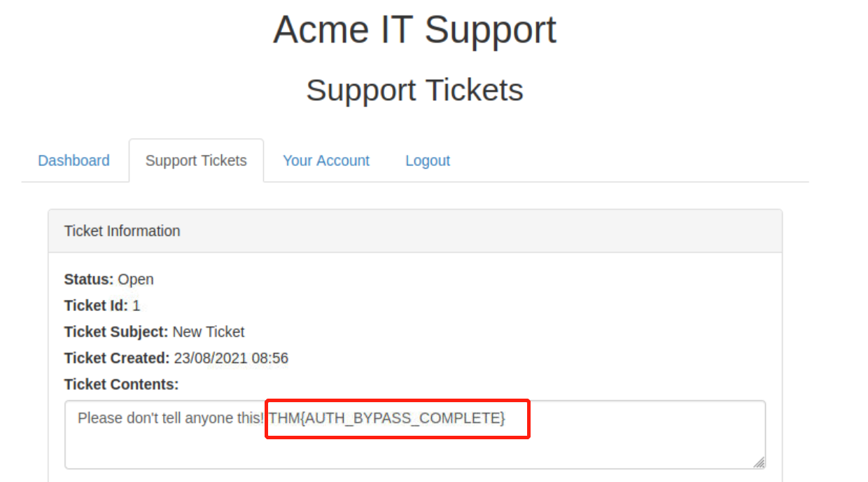Go to the Your Account tab
The width and height of the screenshot is (868, 482).
click(326, 160)
